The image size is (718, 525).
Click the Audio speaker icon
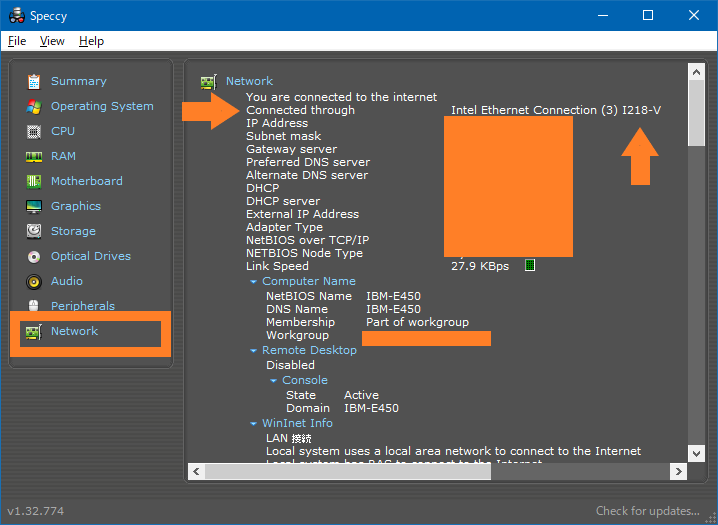point(34,281)
